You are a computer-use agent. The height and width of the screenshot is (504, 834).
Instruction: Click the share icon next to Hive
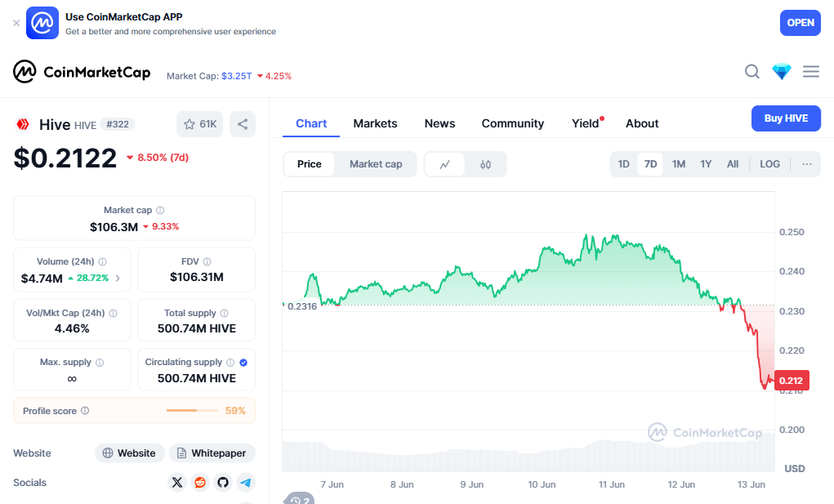coord(243,124)
